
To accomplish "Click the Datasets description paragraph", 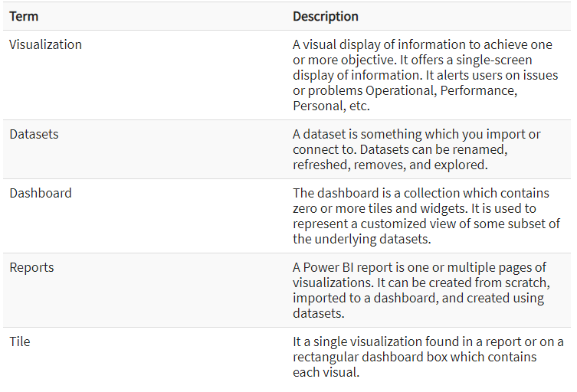I will (x=417, y=149).
